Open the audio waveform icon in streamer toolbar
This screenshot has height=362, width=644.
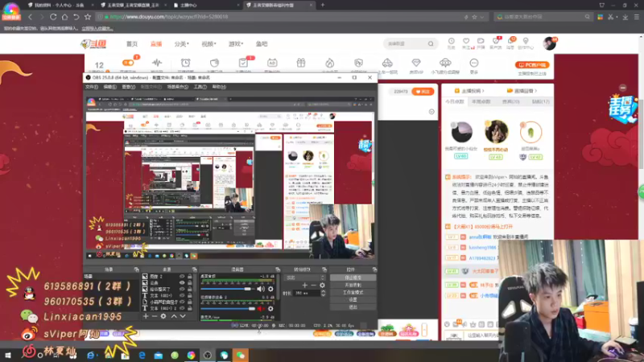157,63
